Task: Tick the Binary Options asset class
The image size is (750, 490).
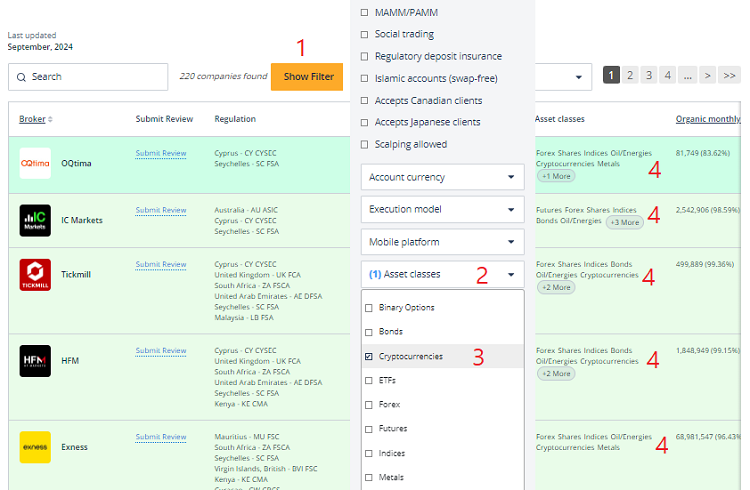Action: [x=369, y=308]
